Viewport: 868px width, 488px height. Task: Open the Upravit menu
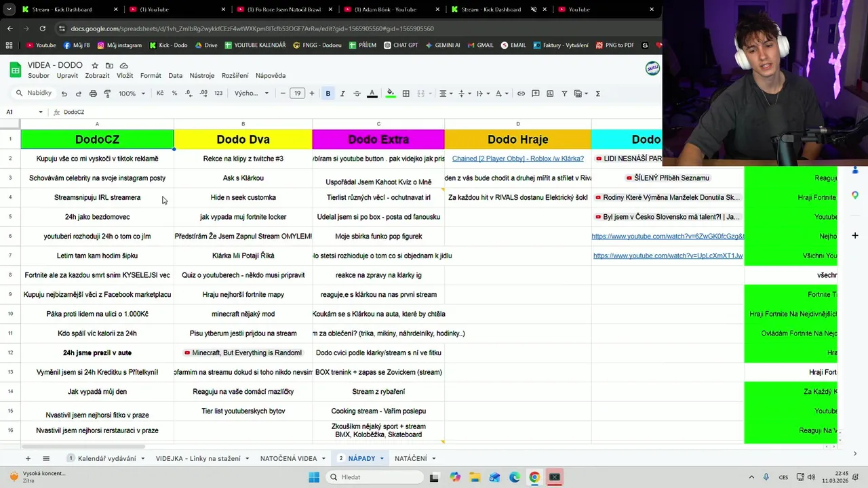[x=67, y=76]
